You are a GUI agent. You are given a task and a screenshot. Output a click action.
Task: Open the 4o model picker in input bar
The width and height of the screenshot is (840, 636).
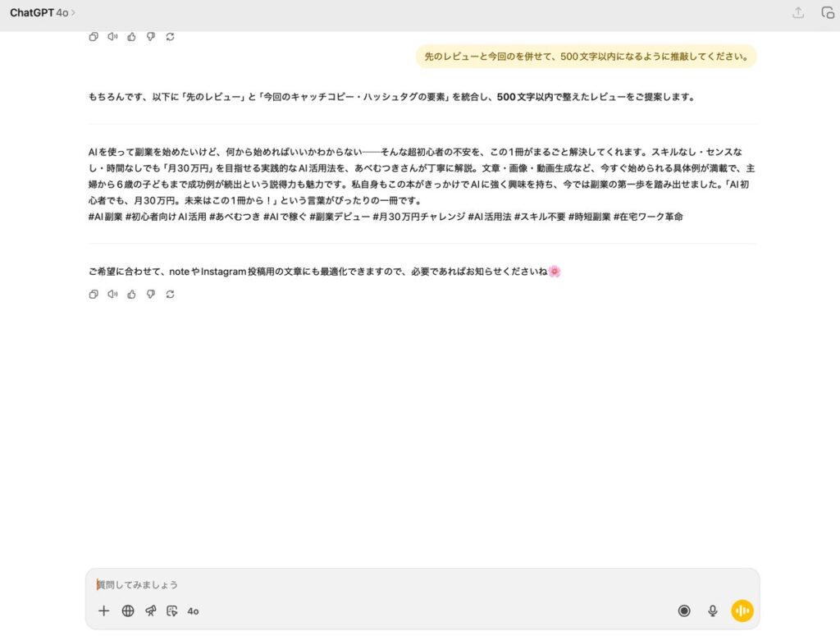194,611
